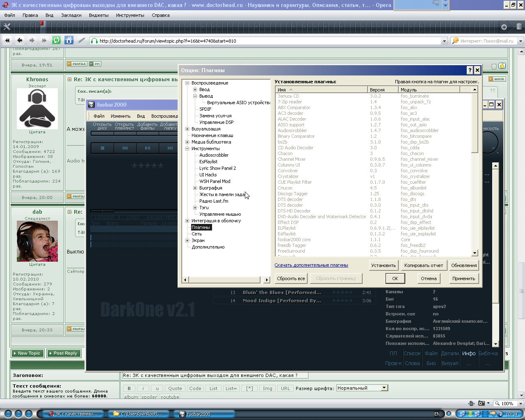Click the Rewind navigation arrow
This screenshot has height=420, width=525.
[7, 40]
